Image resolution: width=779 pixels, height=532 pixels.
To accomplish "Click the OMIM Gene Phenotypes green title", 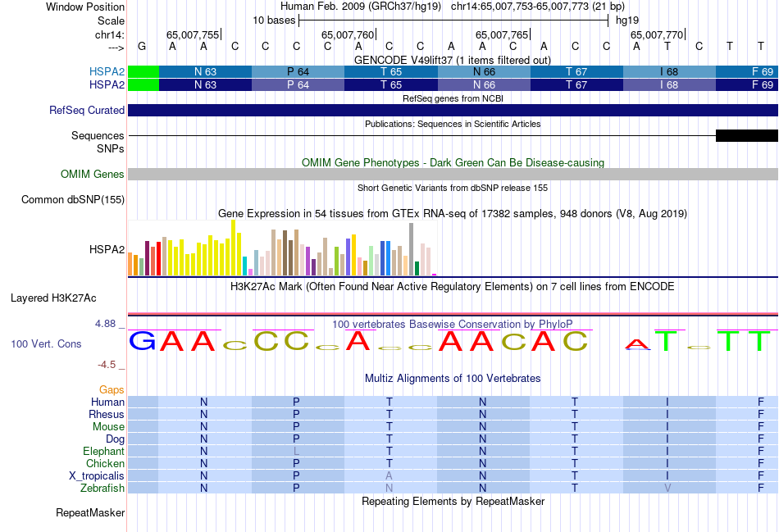I will click(x=453, y=162).
